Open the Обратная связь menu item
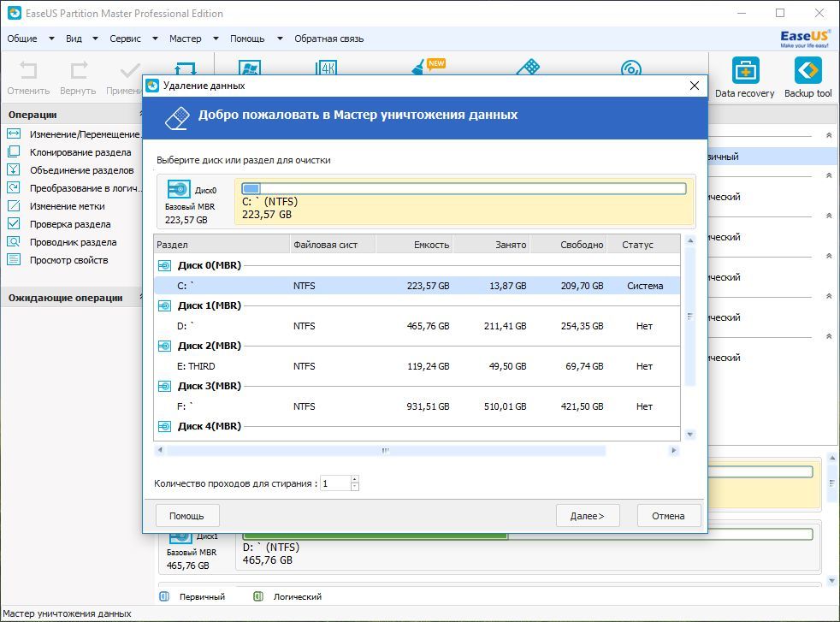The image size is (840, 622). click(328, 39)
